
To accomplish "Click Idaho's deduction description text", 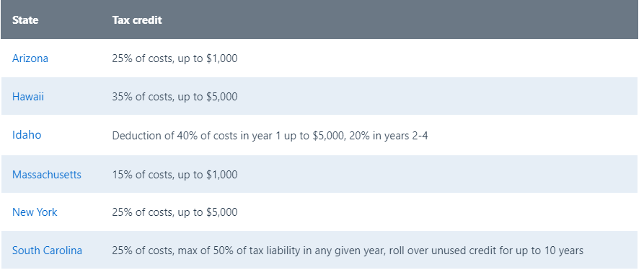I will 270,136.
